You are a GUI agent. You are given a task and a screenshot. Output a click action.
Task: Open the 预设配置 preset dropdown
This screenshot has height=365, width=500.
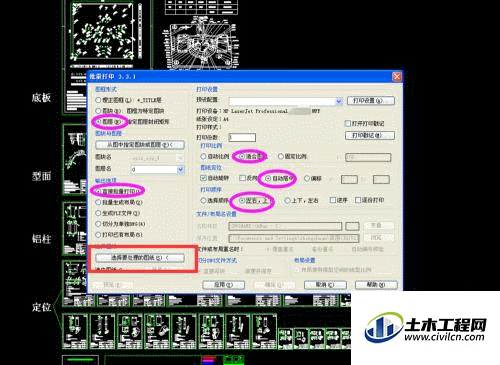pos(339,101)
